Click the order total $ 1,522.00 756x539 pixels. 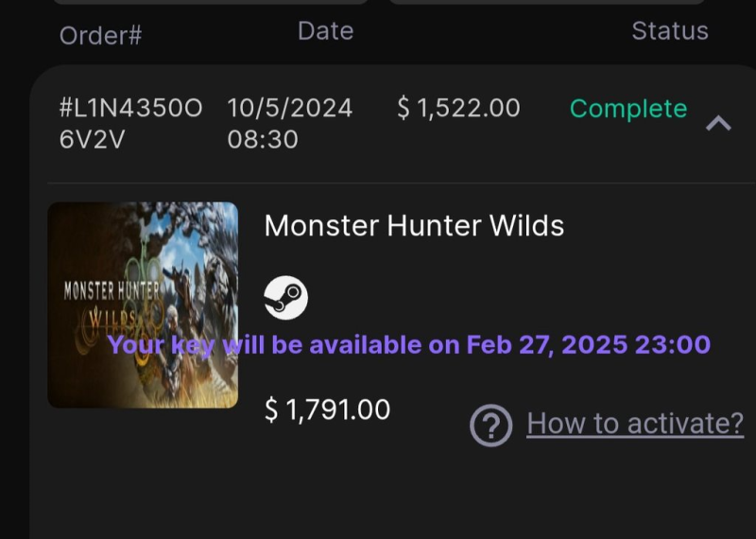[458, 109]
